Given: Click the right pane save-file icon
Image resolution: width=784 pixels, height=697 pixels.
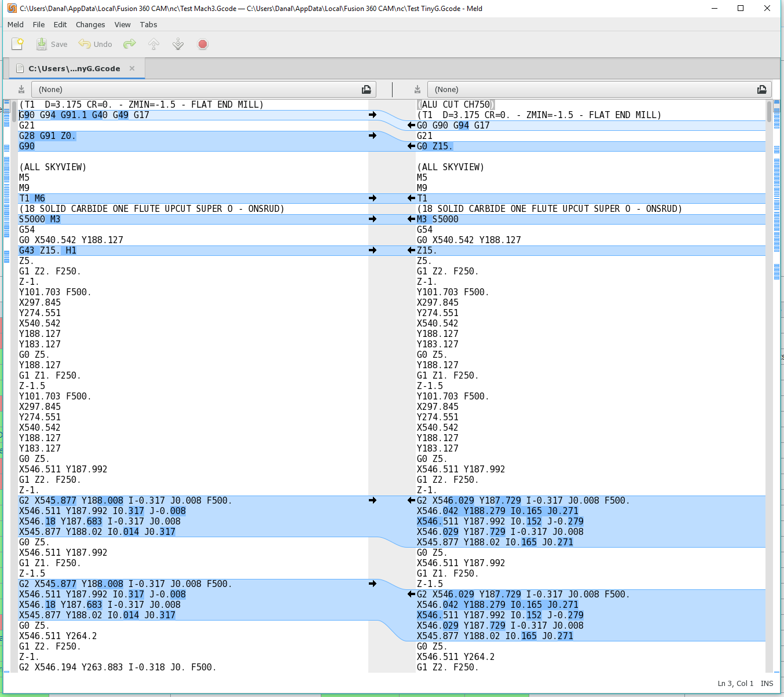Looking at the screenshot, I should pos(417,89).
